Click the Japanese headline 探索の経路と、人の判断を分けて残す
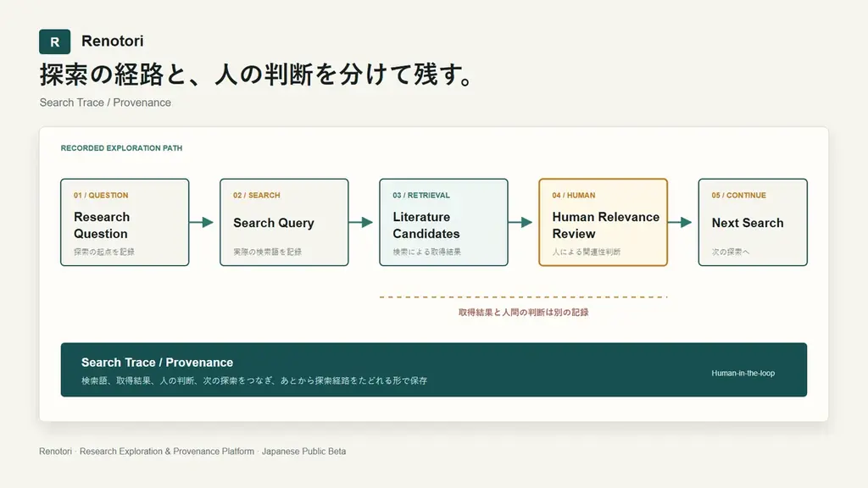The image size is (868, 488). [257, 75]
